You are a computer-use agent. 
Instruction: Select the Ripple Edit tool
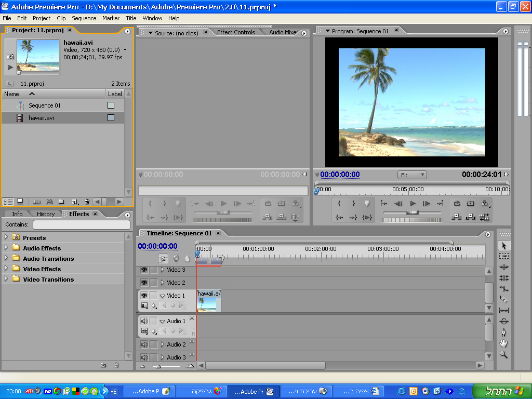click(503, 267)
